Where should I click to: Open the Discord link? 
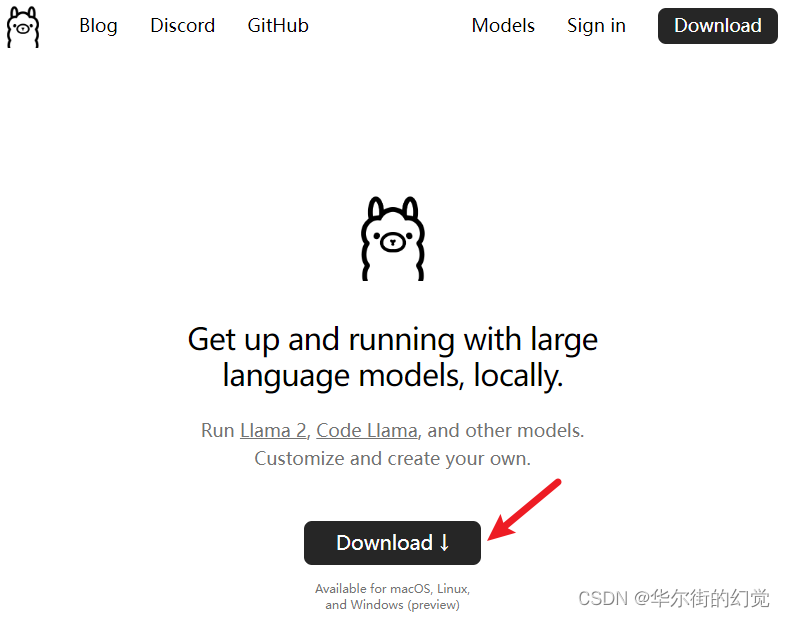pos(183,26)
